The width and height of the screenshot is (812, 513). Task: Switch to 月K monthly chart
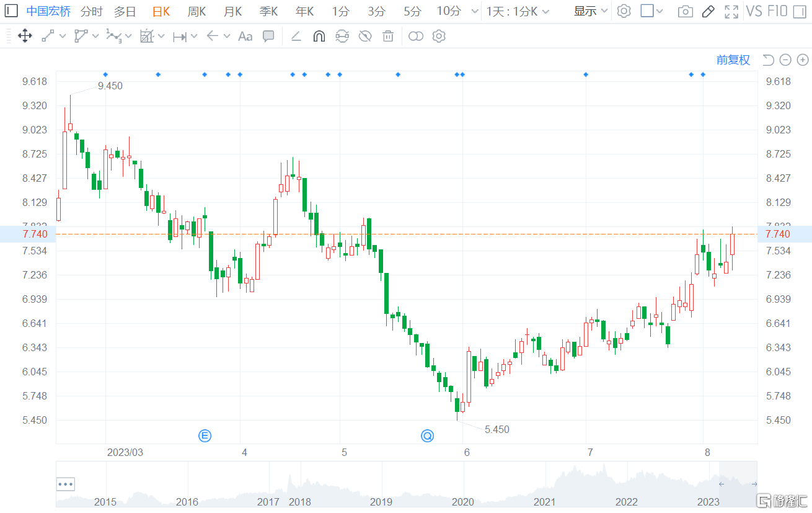tap(232, 11)
